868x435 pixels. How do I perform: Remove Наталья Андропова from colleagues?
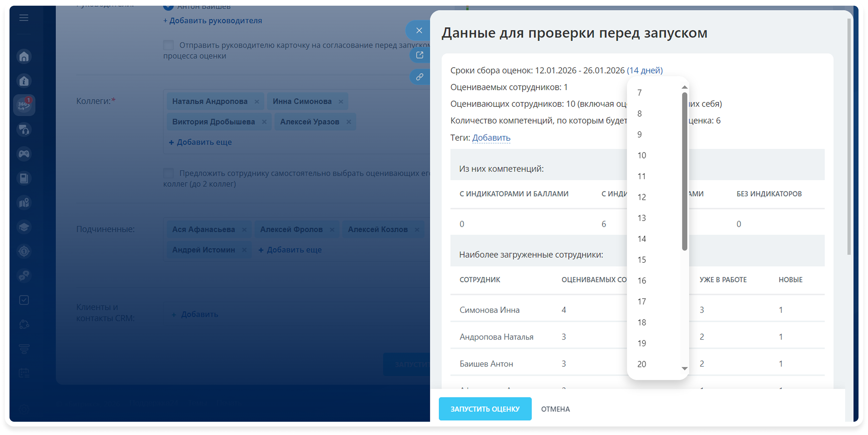click(x=257, y=102)
